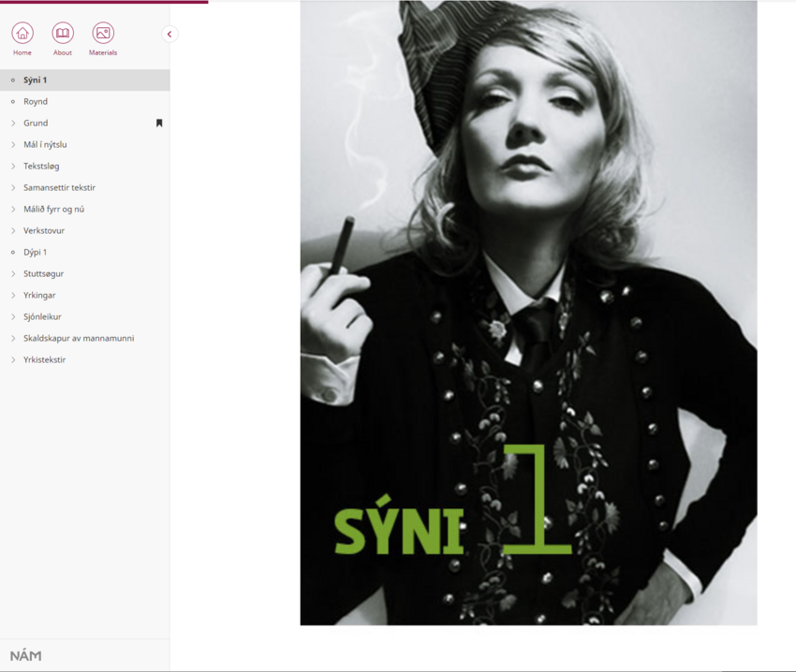Open the Roynd page

tap(36, 101)
